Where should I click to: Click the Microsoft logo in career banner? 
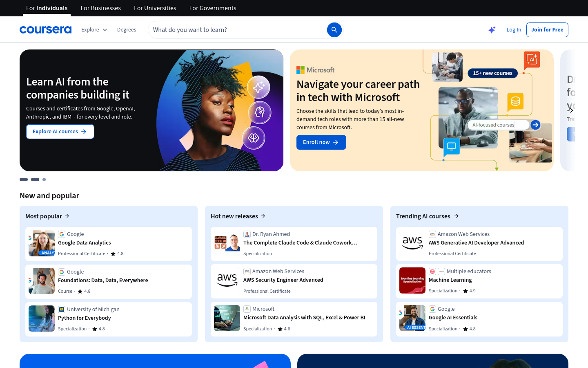tap(315, 70)
